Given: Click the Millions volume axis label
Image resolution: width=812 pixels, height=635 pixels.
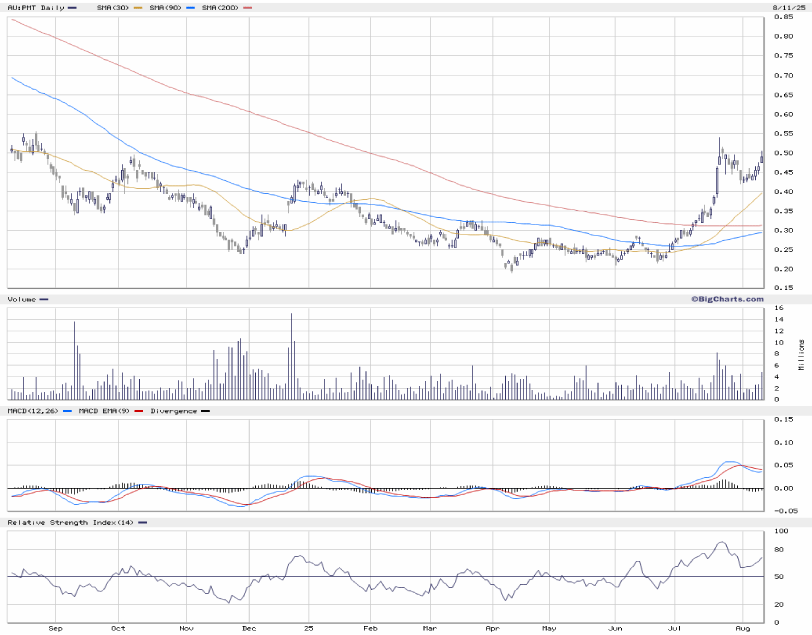Looking at the screenshot, I should (802, 355).
